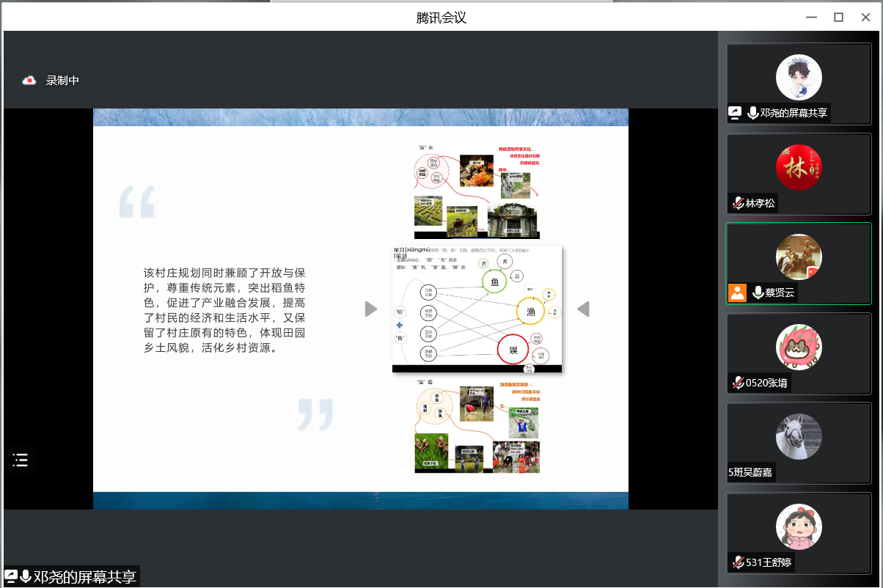
Task: Click the central 鱼 渔 娱 mind-map diagram
Action: click(477, 308)
